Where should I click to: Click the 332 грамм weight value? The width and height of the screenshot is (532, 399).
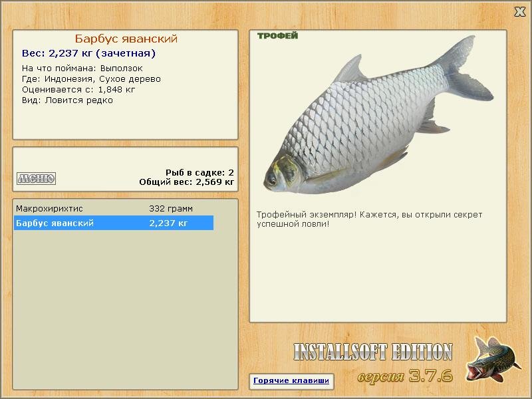coord(171,208)
